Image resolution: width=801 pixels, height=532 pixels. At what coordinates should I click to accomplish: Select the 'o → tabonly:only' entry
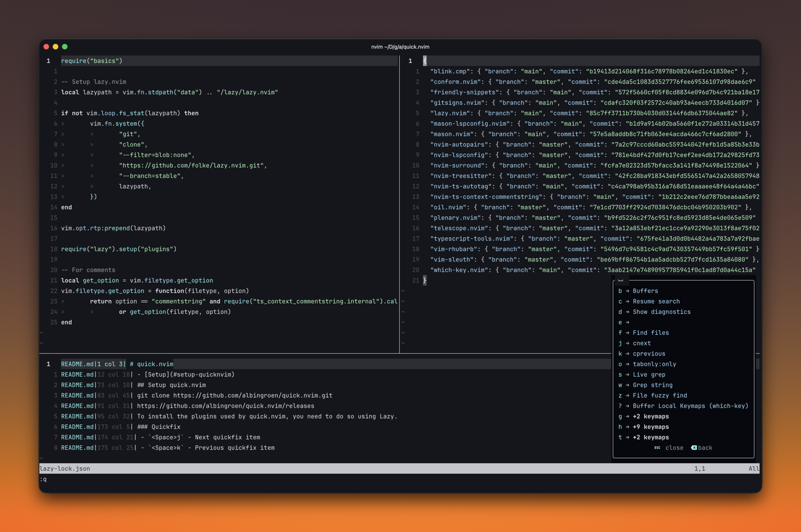point(647,364)
